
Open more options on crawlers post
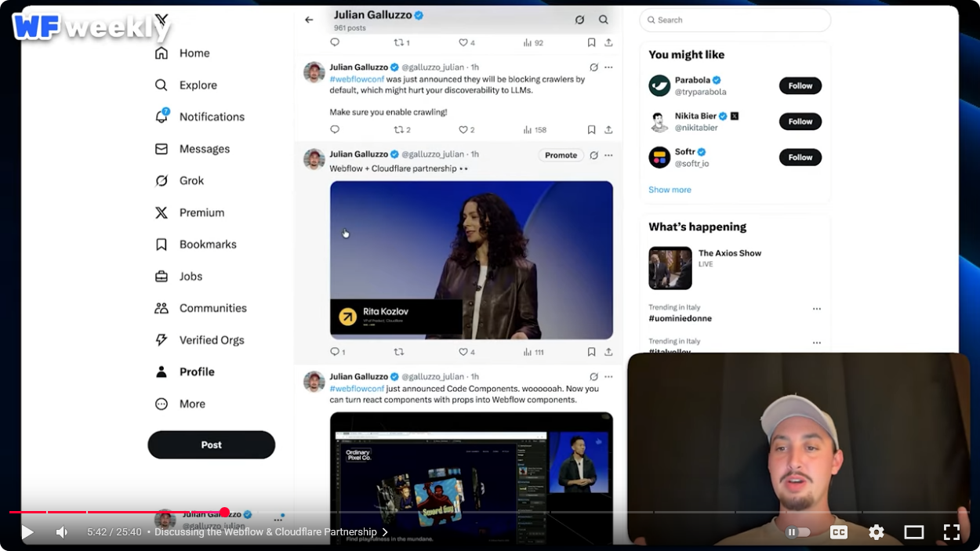[x=608, y=67]
